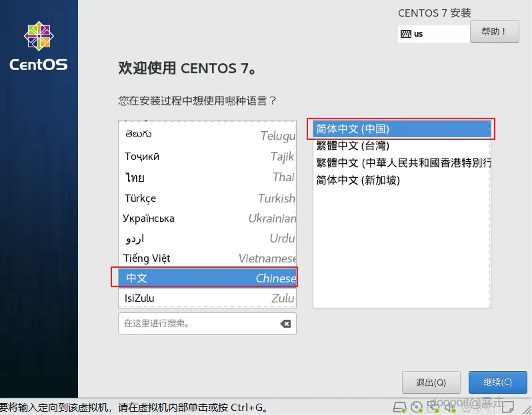Select Tiếng Việt Vietnamese language row
532x415 pixels.
tap(207, 258)
